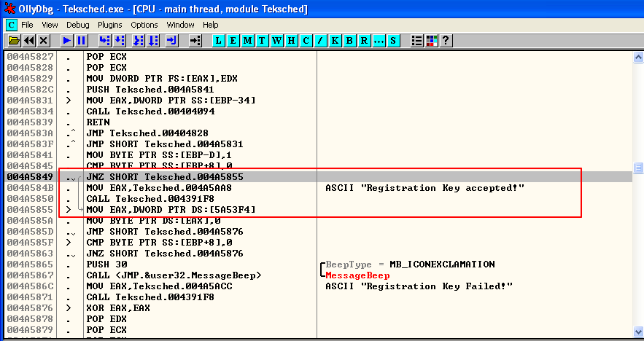Open the Debug menu
The width and height of the screenshot is (644, 341).
click(77, 25)
